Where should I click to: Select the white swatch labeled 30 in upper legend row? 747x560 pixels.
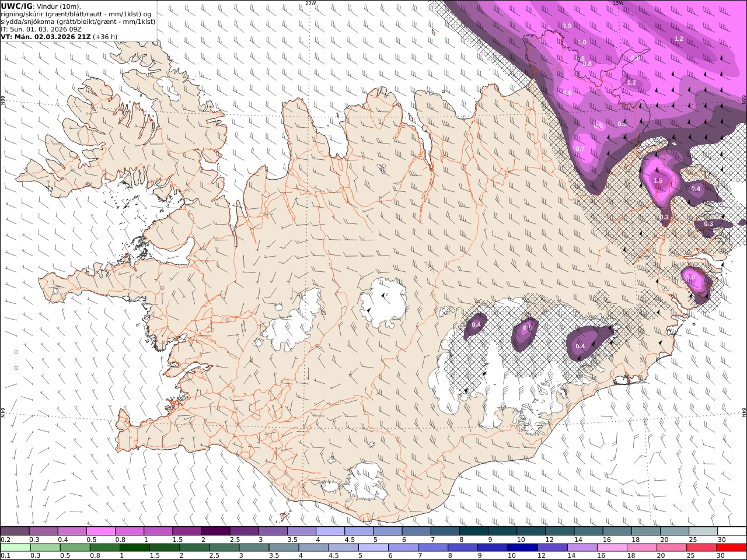click(x=732, y=531)
